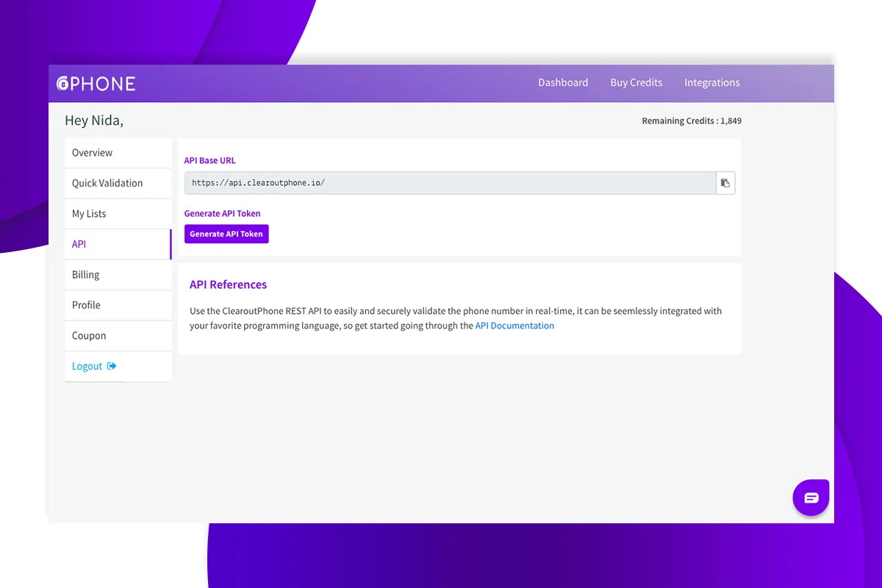
Task: Click the API References heading
Action: [x=228, y=284]
